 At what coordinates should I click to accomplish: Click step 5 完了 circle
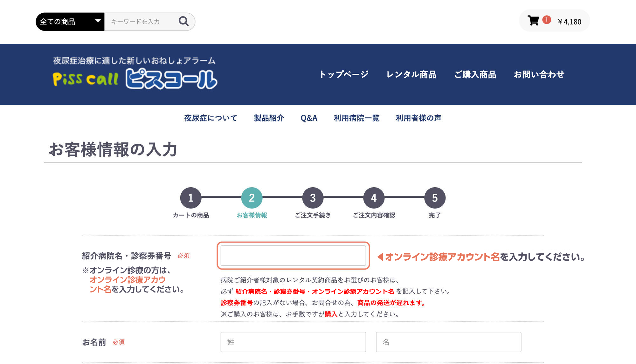click(x=435, y=198)
